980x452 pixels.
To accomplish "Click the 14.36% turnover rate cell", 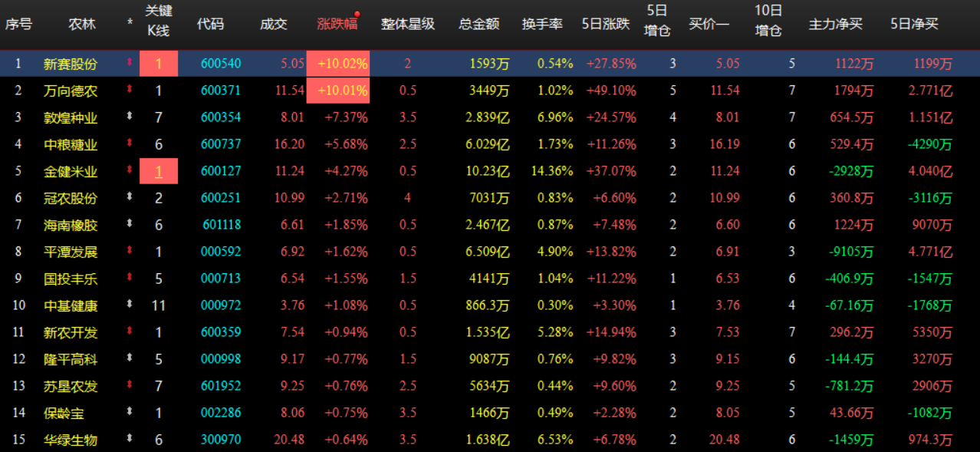I will pyautogui.click(x=552, y=171).
